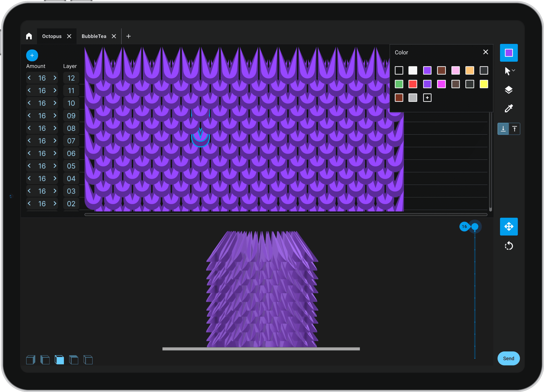This screenshot has height=392, width=544.
Task: Toggle the align-to-bottom button
Action: click(503, 129)
